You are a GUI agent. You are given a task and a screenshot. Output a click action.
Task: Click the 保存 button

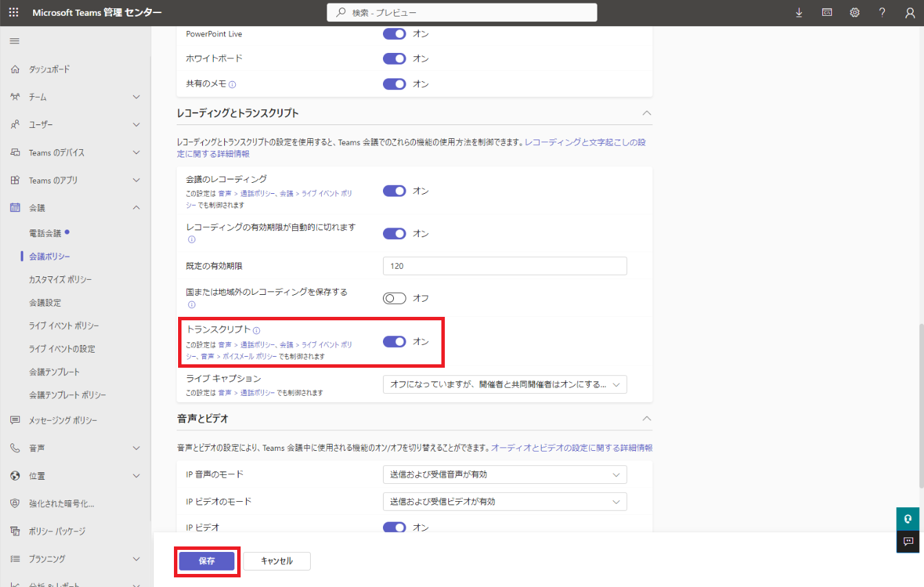click(x=207, y=561)
